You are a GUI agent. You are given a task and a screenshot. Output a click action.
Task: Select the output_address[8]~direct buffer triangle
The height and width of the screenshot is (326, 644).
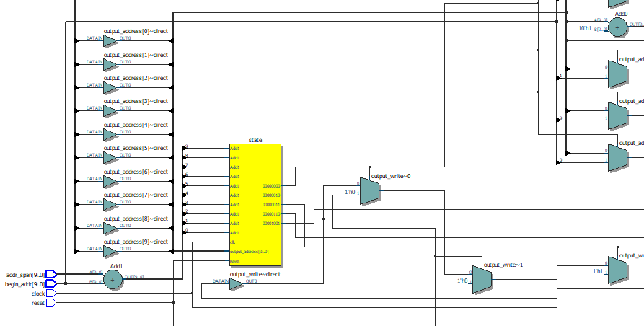110,228
